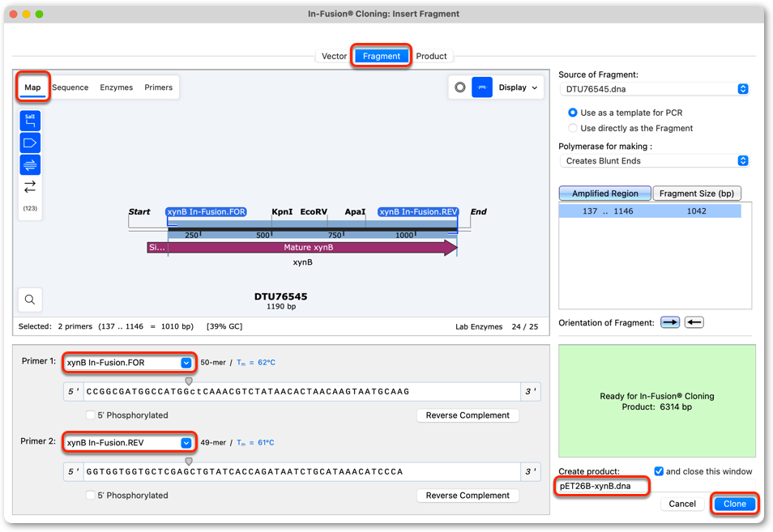Click the DTU76545 sequence name on map
The height and width of the screenshot is (532, 773).
pyautogui.click(x=280, y=296)
